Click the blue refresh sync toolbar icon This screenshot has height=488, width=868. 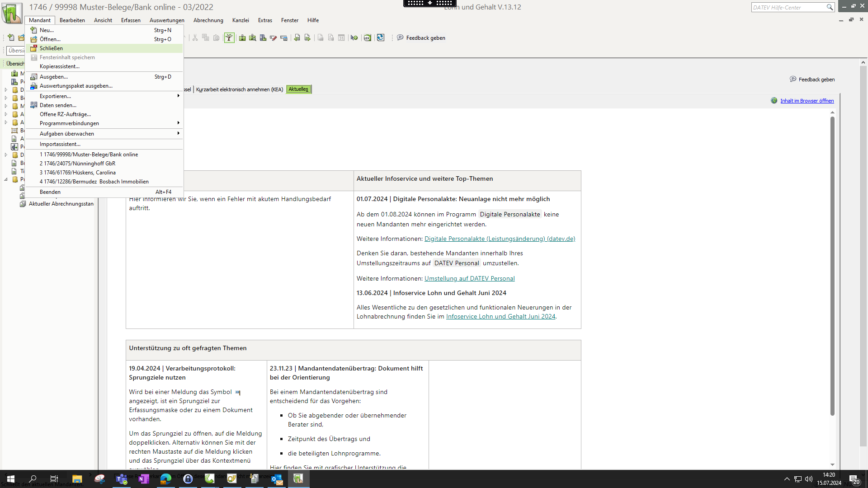click(381, 38)
